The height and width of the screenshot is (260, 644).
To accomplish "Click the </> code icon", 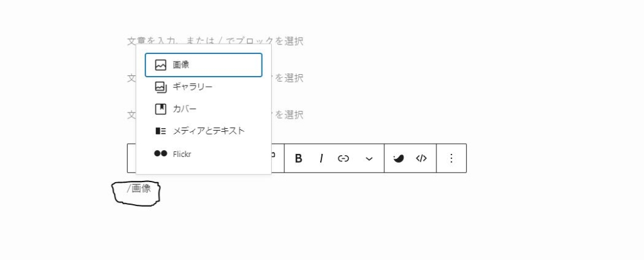I will coord(421,158).
